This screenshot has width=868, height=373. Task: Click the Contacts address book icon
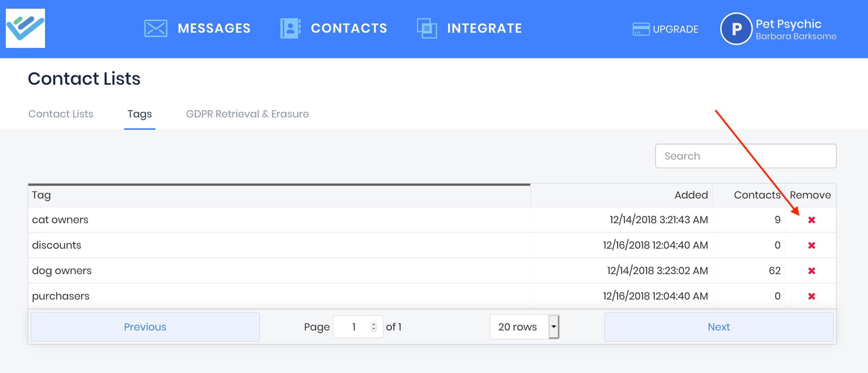[290, 28]
